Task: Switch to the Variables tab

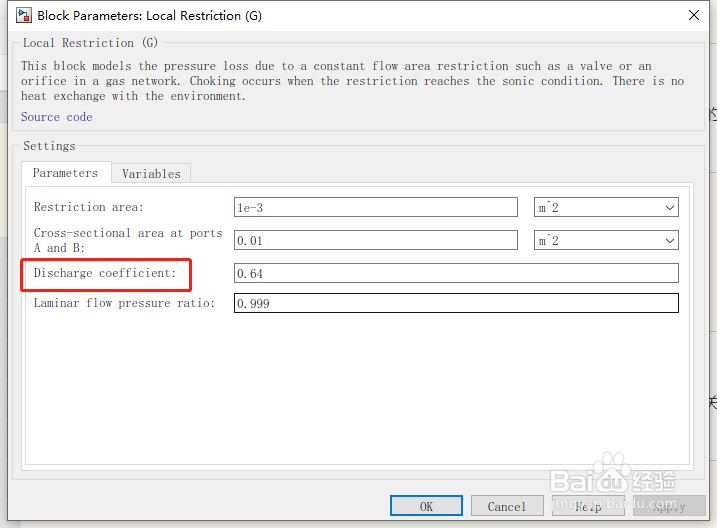Action: tap(151, 174)
